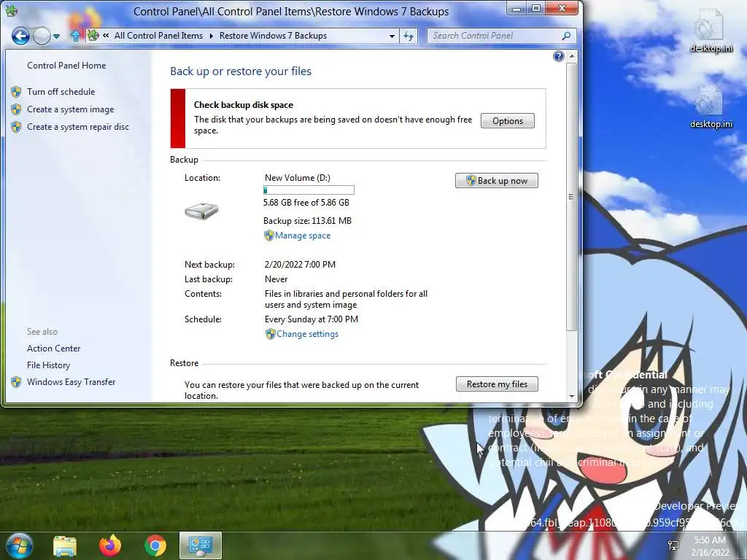This screenshot has width=747, height=560.
Task: Click the Restore Windows 7 Backups breadcrumb
Action: (x=273, y=36)
